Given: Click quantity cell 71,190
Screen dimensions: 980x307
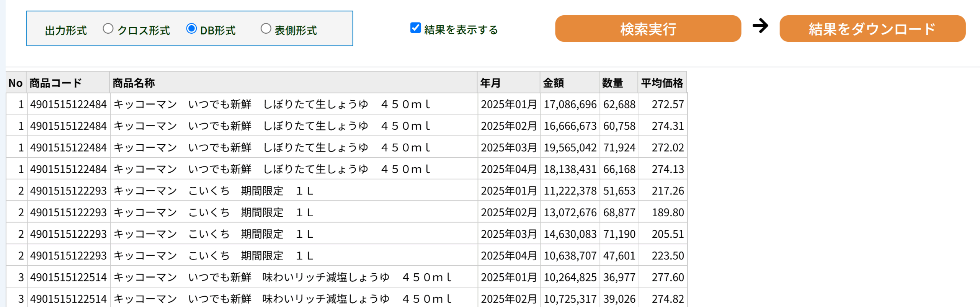Looking at the screenshot, I should pyautogui.click(x=619, y=234).
